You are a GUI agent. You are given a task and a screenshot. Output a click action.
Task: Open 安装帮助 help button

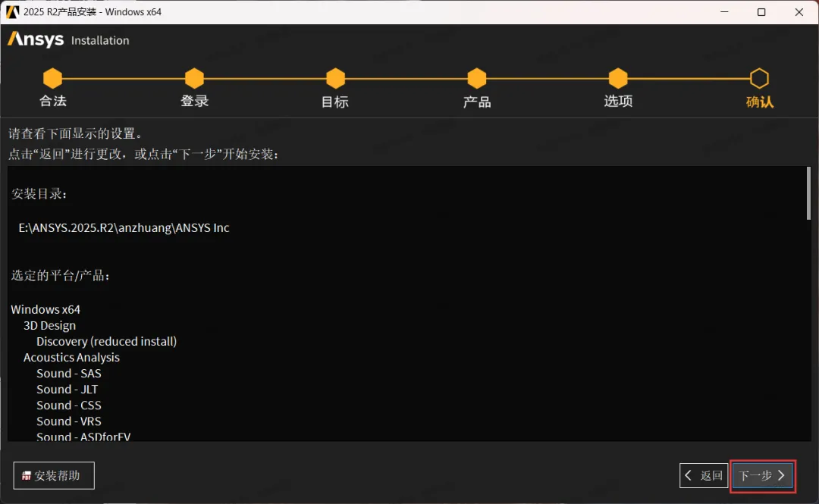(54, 475)
